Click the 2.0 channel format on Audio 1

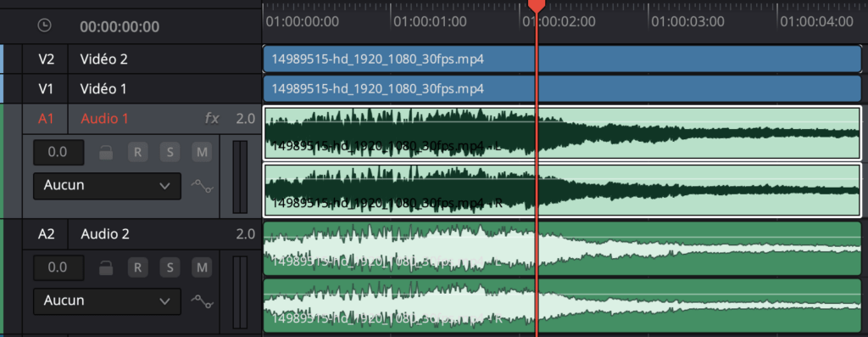(245, 118)
